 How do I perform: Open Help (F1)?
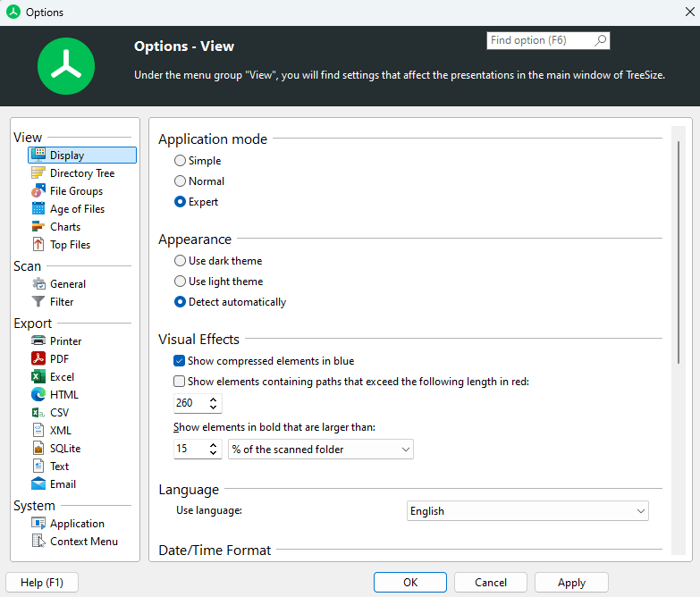(42, 583)
